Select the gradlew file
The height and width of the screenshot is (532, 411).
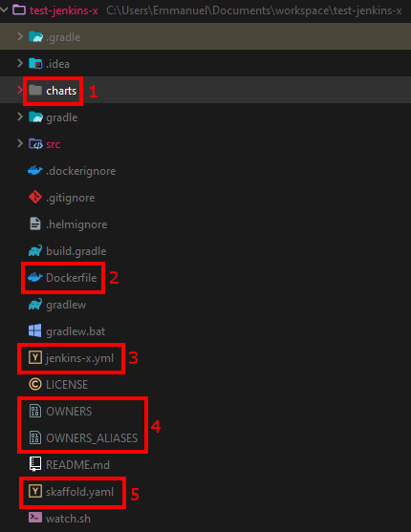click(x=66, y=305)
